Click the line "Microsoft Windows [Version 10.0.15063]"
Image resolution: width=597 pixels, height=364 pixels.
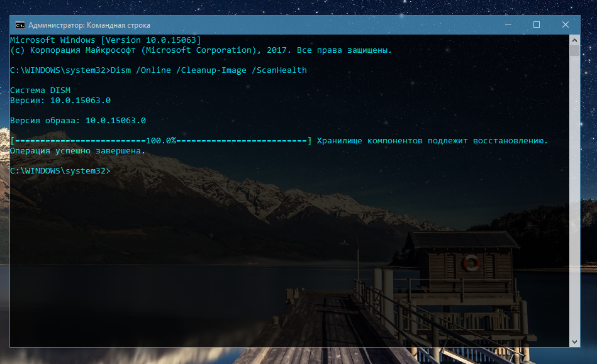click(106, 40)
